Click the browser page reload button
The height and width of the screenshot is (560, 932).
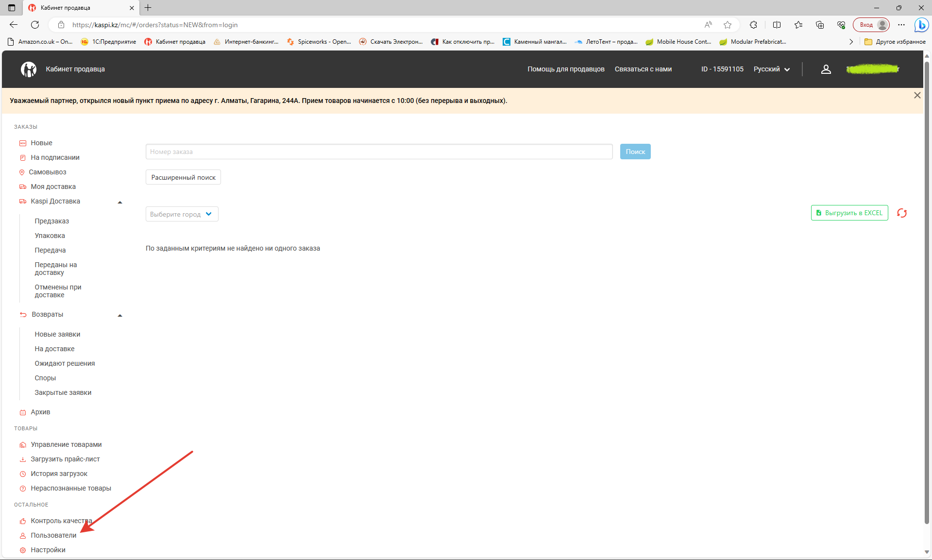[x=35, y=25]
